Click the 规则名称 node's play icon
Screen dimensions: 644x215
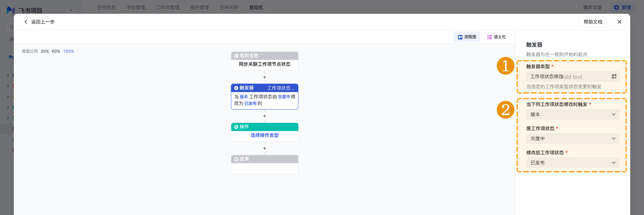point(236,56)
